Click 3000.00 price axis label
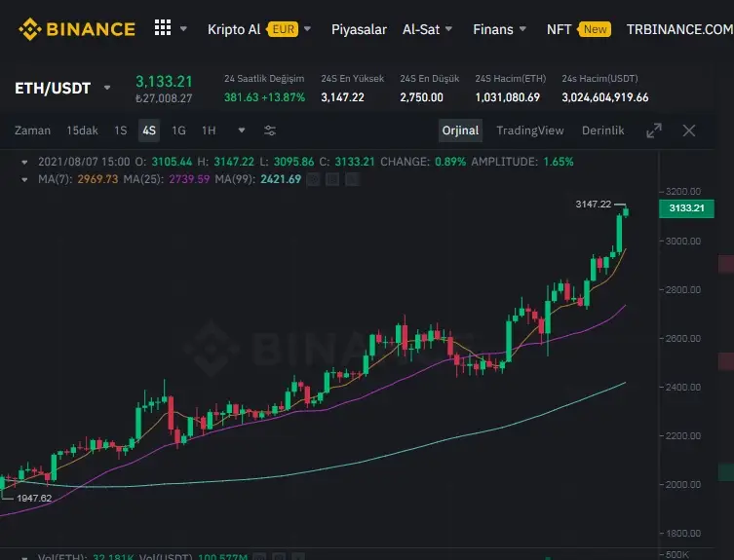This screenshot has height=560, width=734. pyautogui.click(x=683, y=241)
